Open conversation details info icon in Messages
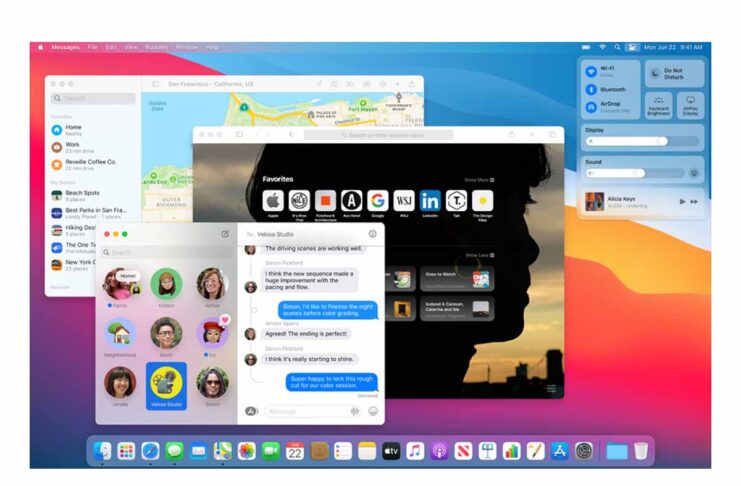 click(372, 234)
